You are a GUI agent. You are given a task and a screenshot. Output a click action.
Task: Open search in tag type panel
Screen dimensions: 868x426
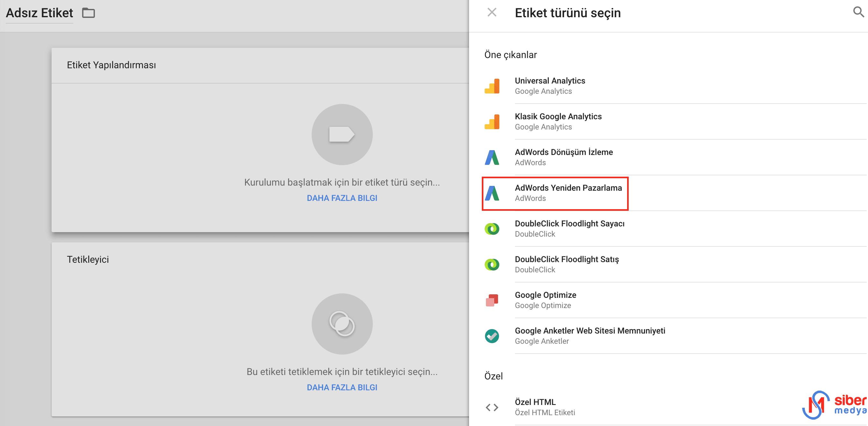click(858, 12)
